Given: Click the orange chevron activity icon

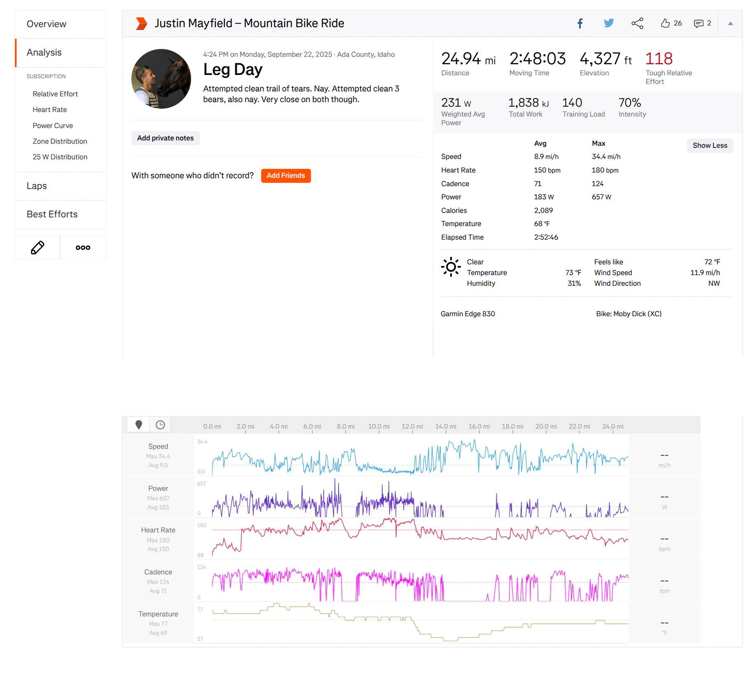Looking at the screenshot, I should coord(141,23).
